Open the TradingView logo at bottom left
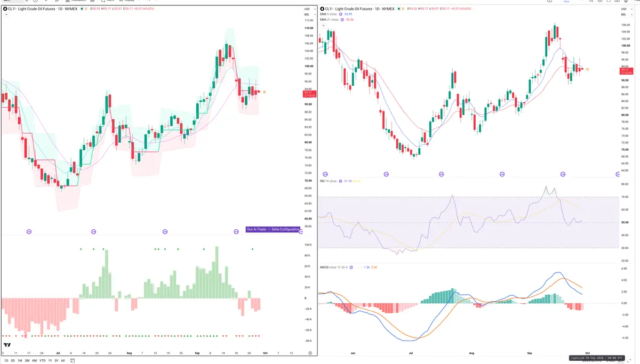The image size is (640, 364). pyautogui.click(x=7, y=345)
